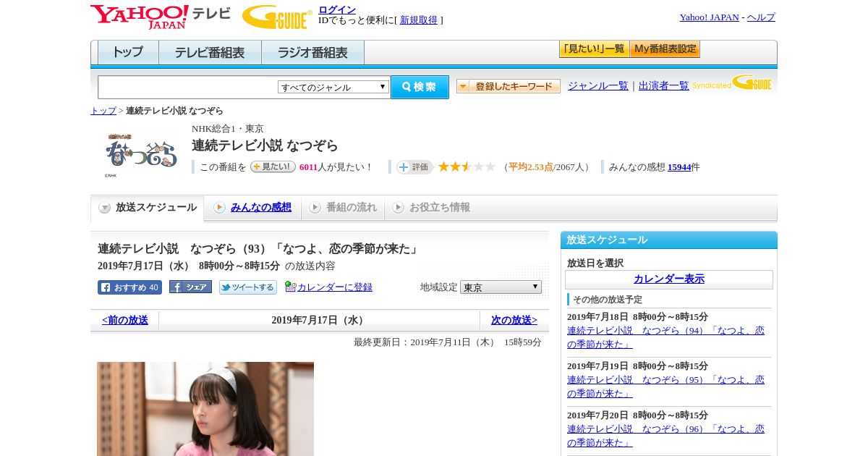Click the 最終更新日 timestamp text
Viewport: 868px width, 456px height.
pos(448,342)
